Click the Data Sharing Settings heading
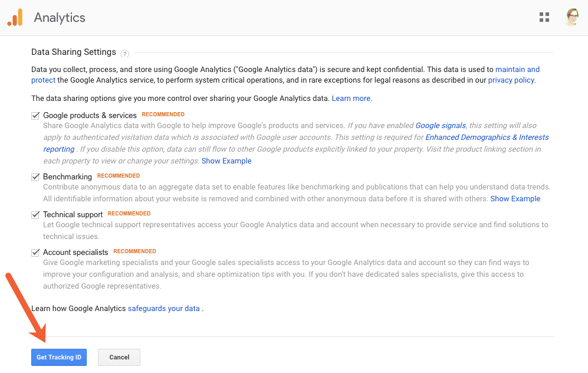Viewport: 588px width, 373px height. pos(74,53)
